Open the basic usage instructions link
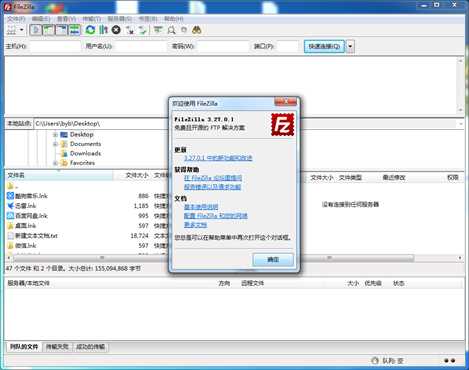469x370 pixels. pyautogui.click(x=201, y=207)
